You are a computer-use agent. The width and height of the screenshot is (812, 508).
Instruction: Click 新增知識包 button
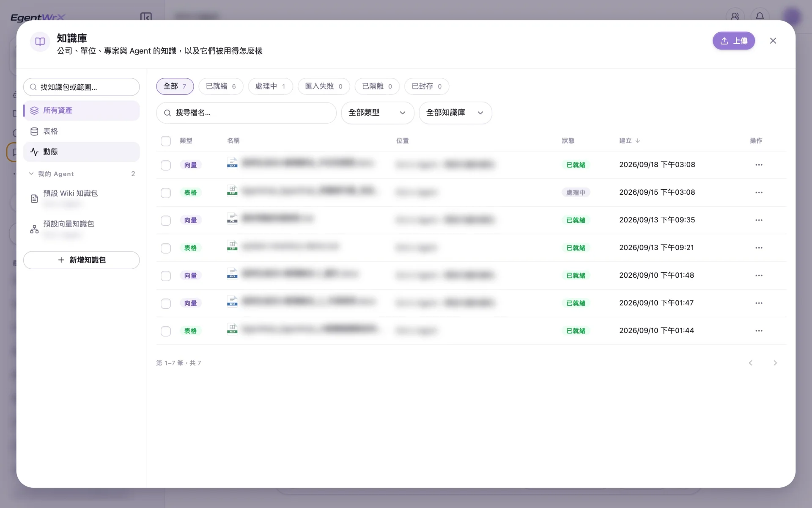[81, 260]
